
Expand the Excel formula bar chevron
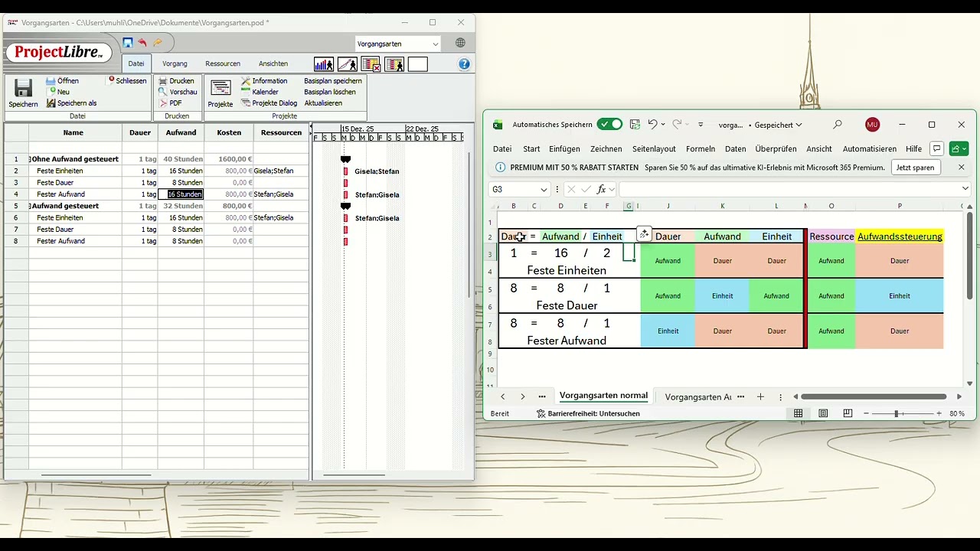click(x=965, y=189)
